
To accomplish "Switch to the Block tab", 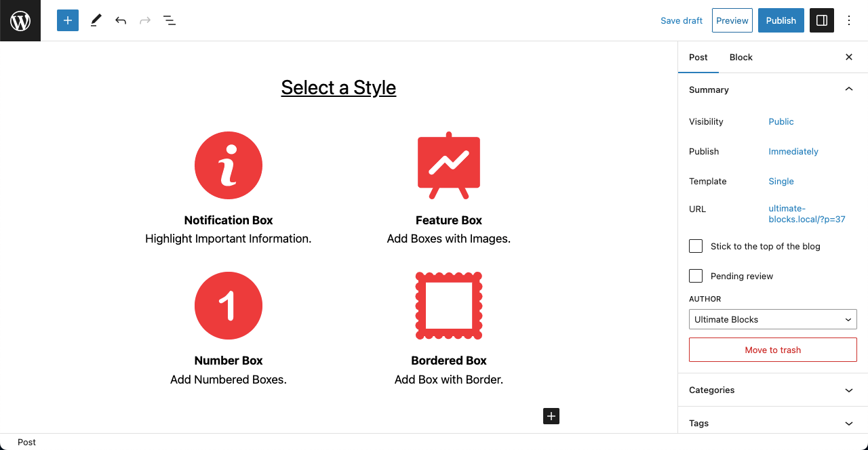I will pyautogui.click(x=741, y=57).
